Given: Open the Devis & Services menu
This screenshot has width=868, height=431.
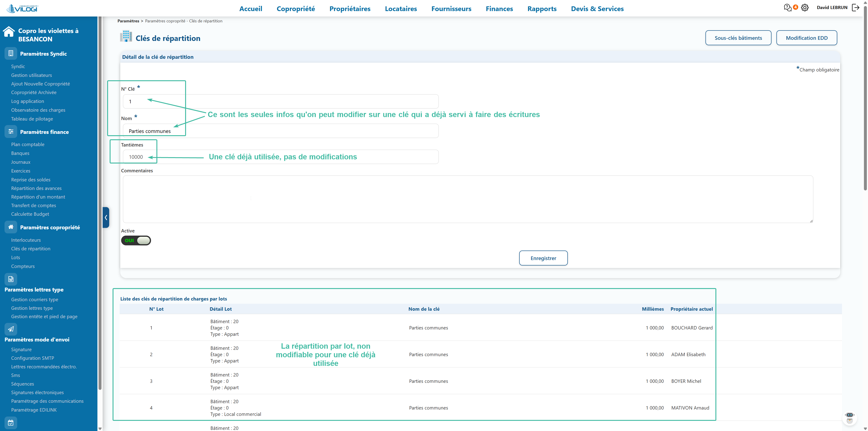Looking at the screenshot, I should [x=597, y=9].
